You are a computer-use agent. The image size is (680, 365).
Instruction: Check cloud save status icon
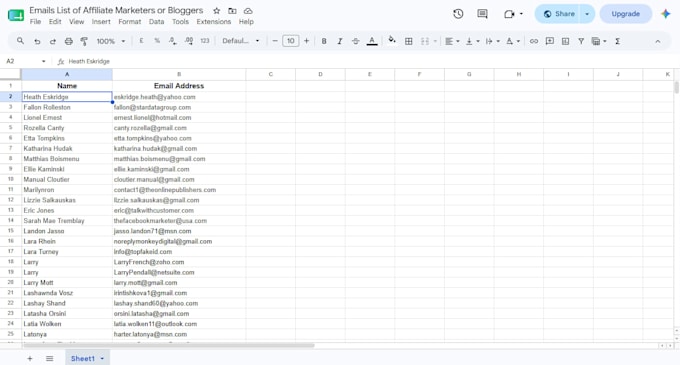pyautogui.click(x=248, y=11)
